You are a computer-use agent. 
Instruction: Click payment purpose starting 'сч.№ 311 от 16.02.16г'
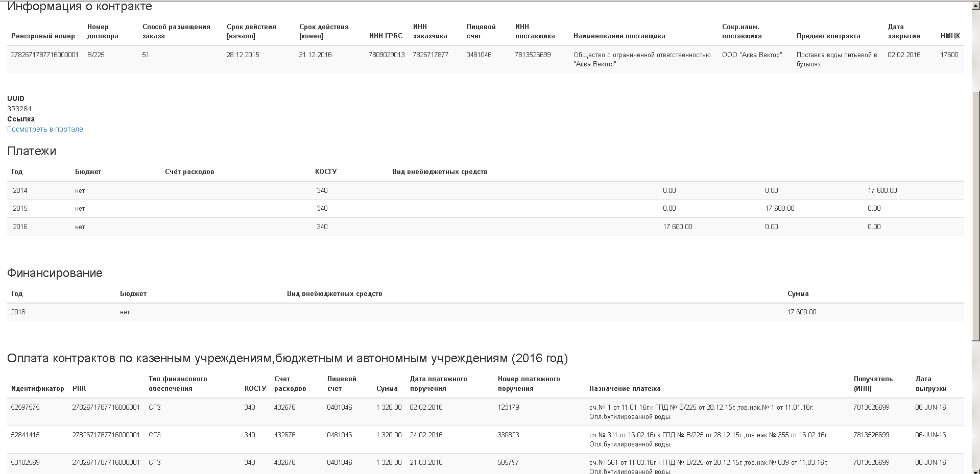(x=708, y=439)
